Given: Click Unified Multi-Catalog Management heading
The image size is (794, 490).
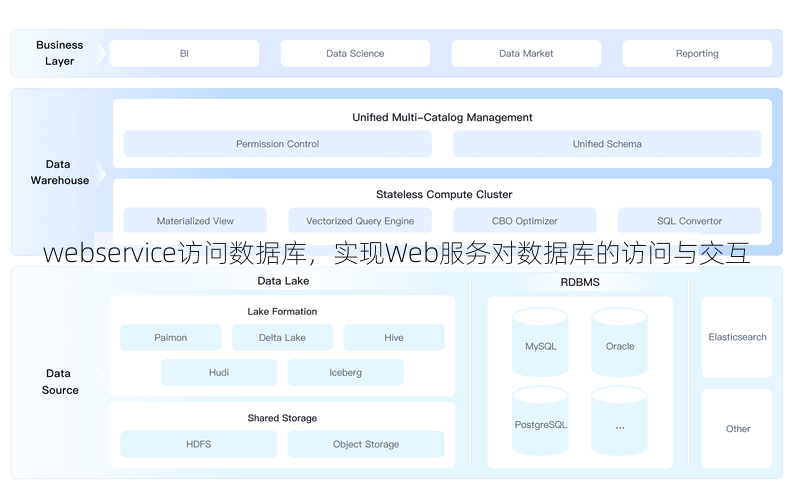Looking at the screenshot, I should click(x=442, y=117).
